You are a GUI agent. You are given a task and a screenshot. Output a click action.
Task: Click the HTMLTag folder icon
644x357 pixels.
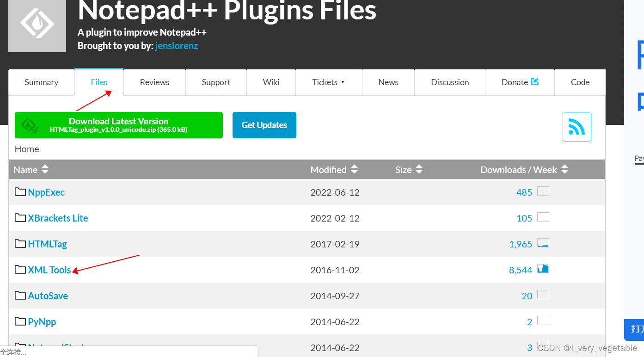[x=20, y=244]
